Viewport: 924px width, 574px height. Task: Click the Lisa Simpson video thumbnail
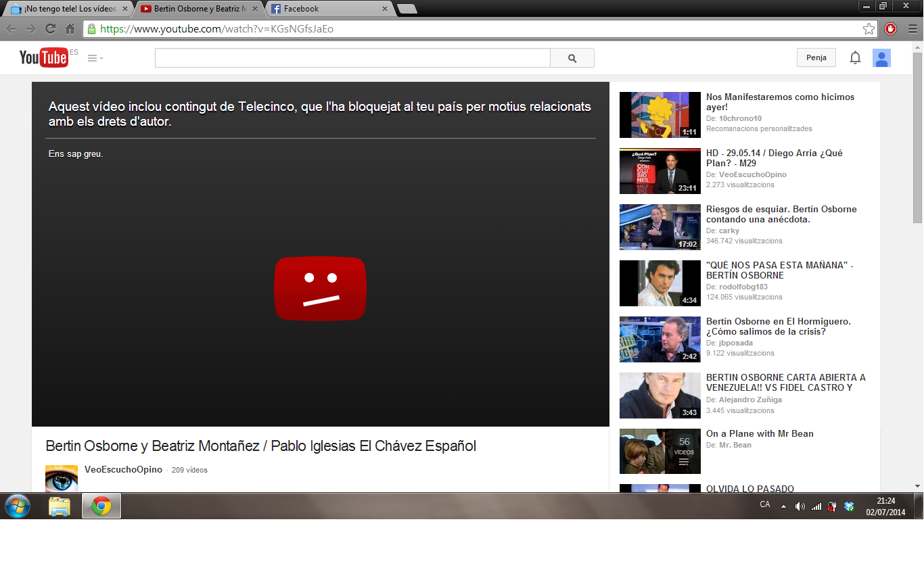tap(660, 115)
